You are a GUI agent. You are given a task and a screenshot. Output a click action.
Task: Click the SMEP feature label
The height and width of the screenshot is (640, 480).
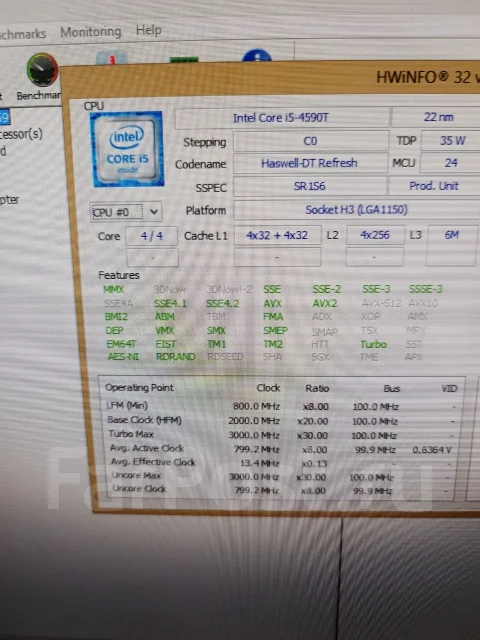(x=276, y=330)
